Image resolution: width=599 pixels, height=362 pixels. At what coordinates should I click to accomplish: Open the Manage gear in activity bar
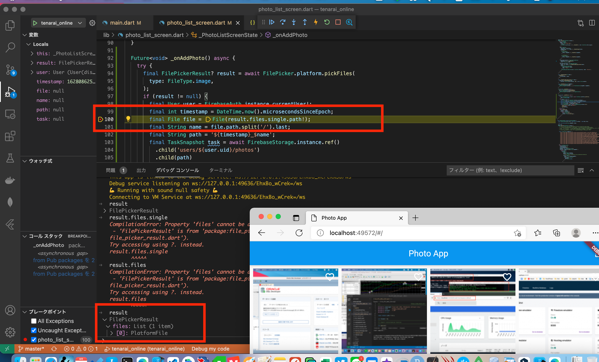[10, 332]
